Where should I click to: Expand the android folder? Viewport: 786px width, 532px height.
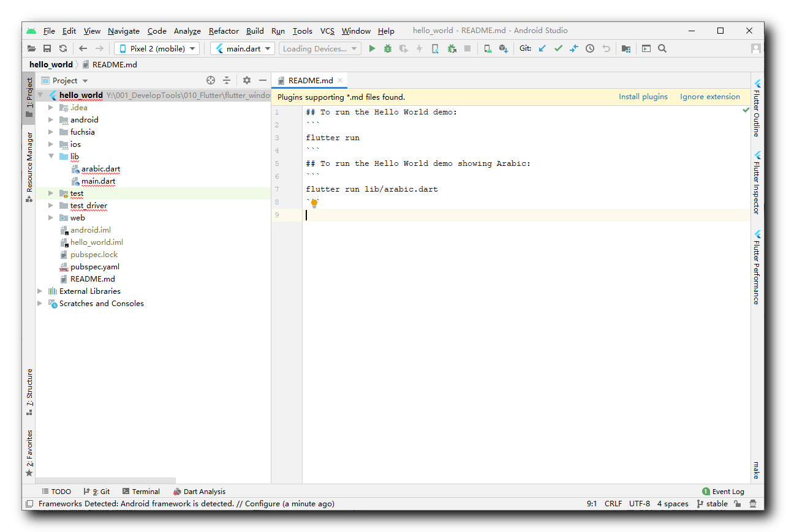pos(51,120)
